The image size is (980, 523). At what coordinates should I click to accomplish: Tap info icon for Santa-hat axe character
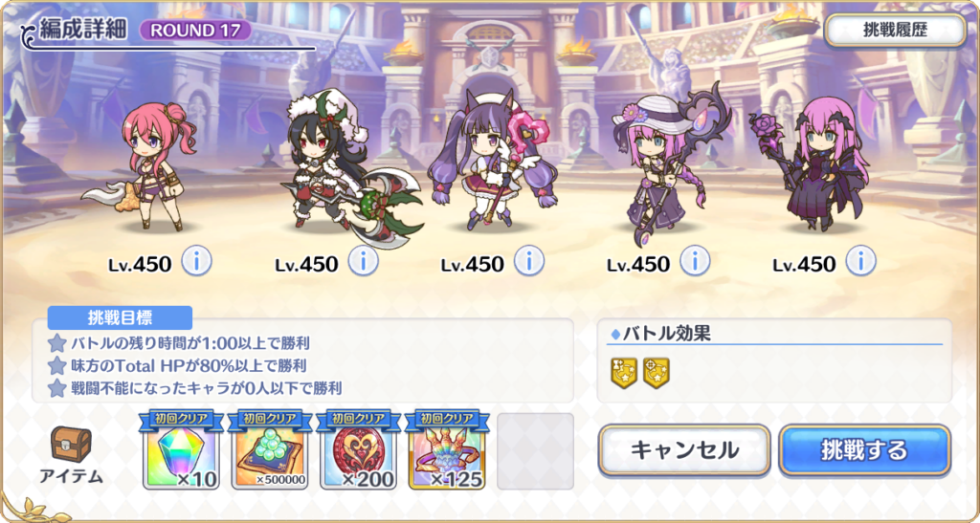click(x=363, y=262)
